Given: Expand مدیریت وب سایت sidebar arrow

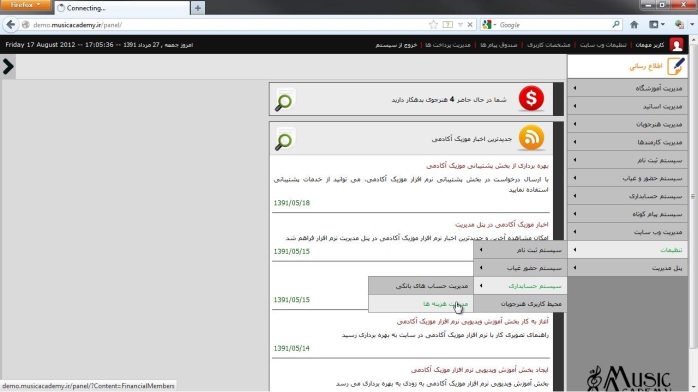Looking at the screenshot, I should pyautogui.click(x=575, y=232).
